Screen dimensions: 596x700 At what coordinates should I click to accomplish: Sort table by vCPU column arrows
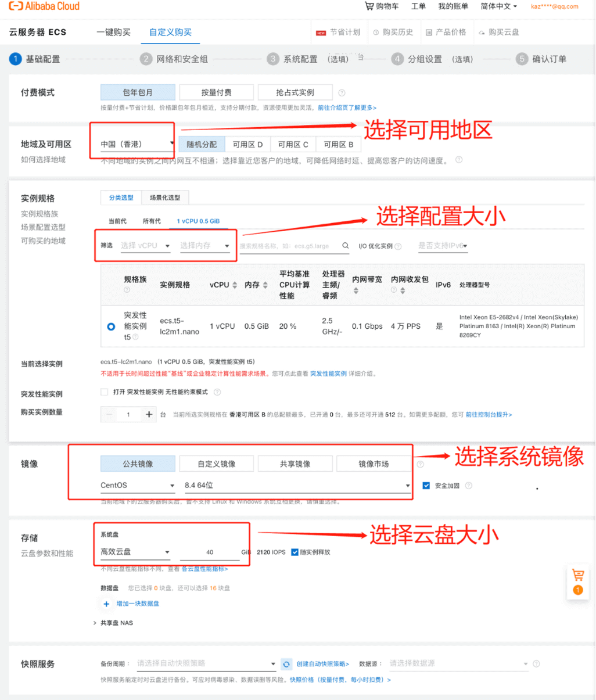click(235, 285)
